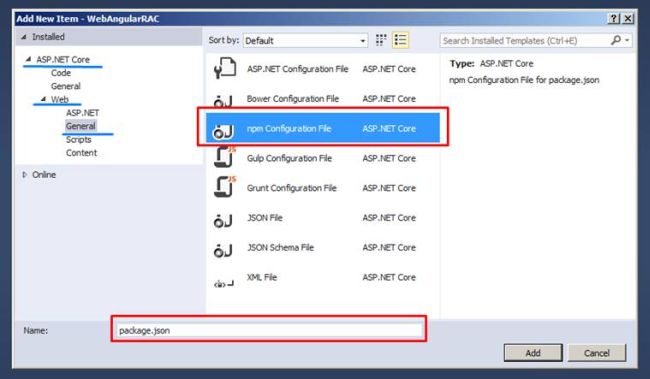Screen dimensions: 650x379
Task: Click the dialog help question mark button
Action: 614,18
